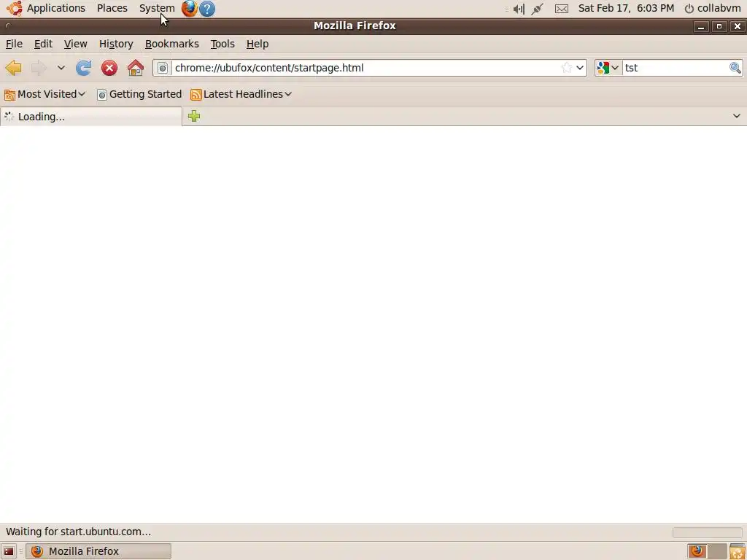Open the Trash icon in bottom panel
747x560 pixels.
pos(738,551)
